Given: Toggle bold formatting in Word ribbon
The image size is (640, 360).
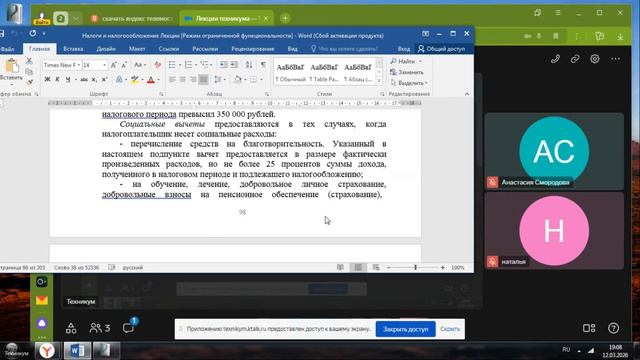Looking at the screenshot, I should 47,80.
